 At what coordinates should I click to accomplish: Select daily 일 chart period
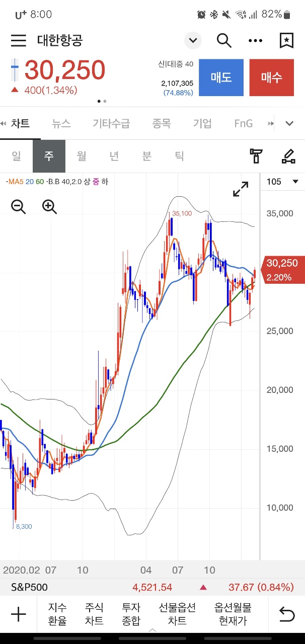tap(17, 156)
